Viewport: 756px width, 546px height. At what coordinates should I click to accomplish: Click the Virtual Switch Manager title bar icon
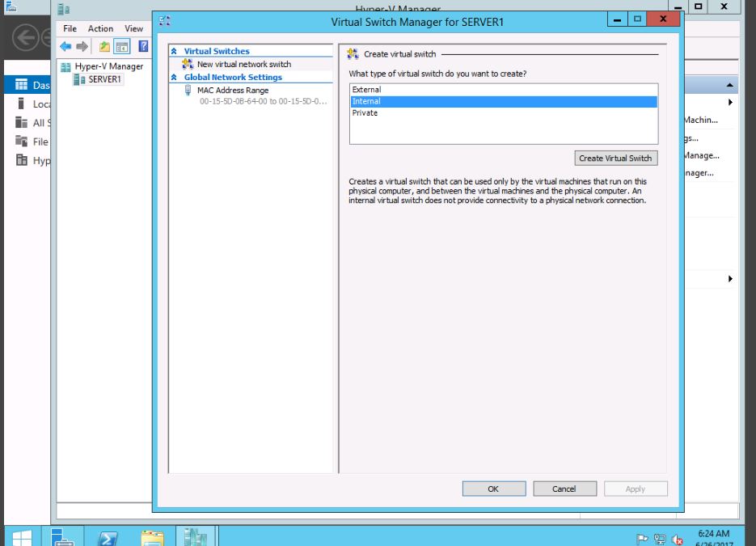164,21
